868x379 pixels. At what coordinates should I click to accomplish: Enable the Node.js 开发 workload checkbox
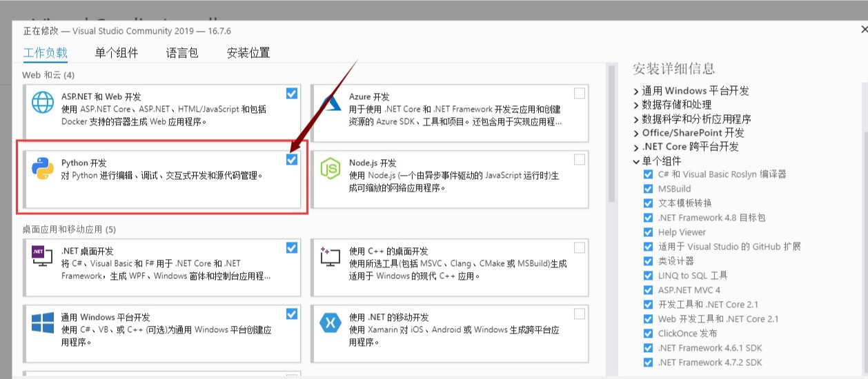580,159
